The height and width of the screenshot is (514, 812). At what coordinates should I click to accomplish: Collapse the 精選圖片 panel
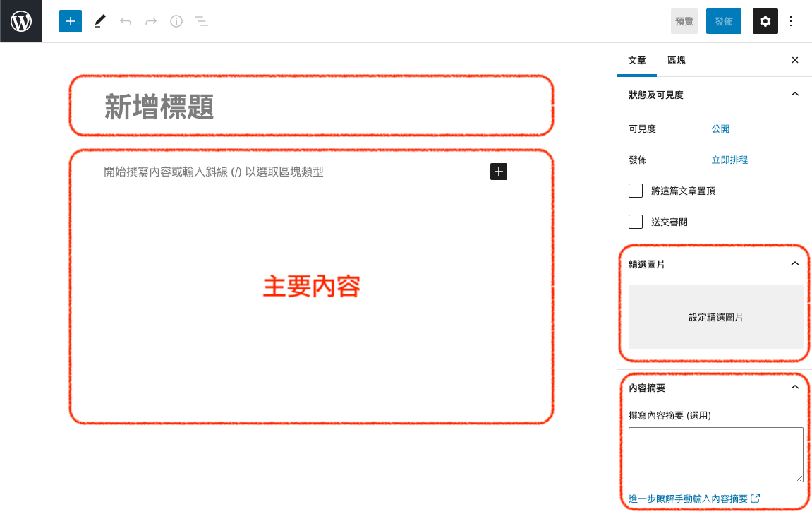794,264
